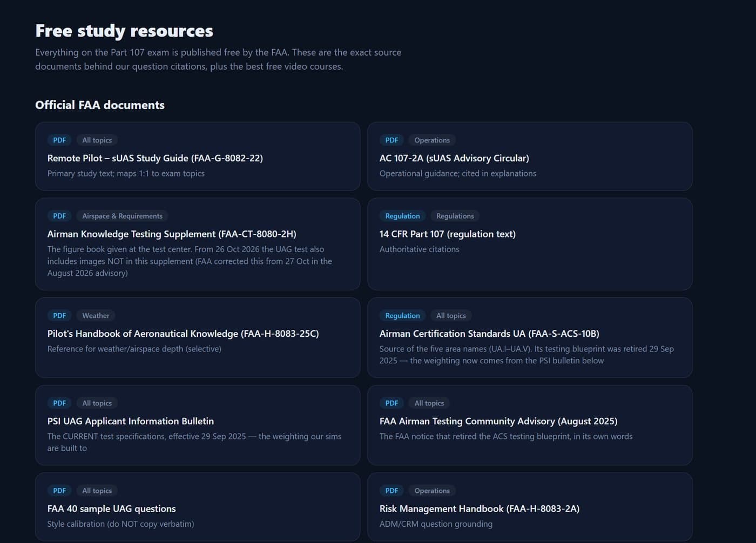Click 'All topics' tag on PSI UAG Bulletin
The width and height of the screenshot is (756, 543).
(x=97, y=403)
